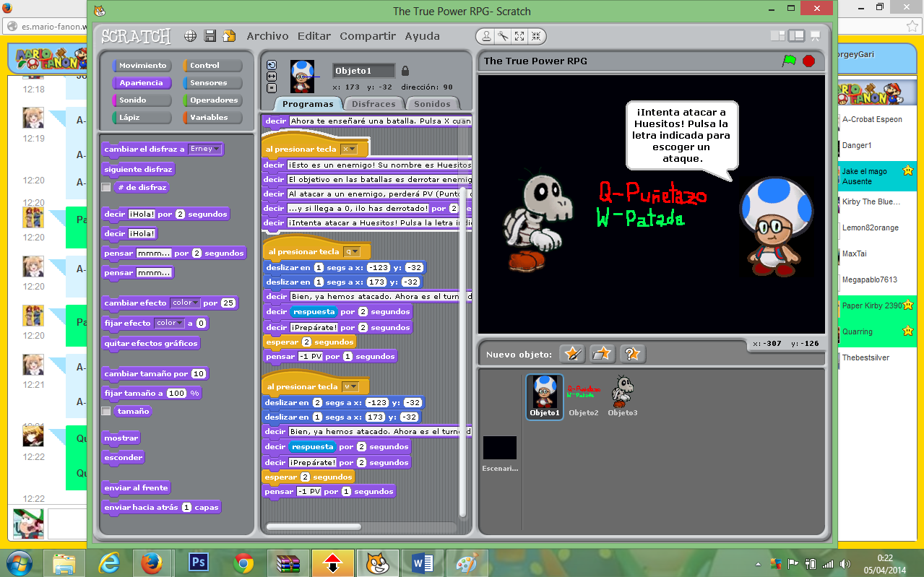
Task: Open Internet Explorer from the taskbar
Action: [x=109, y=563]
